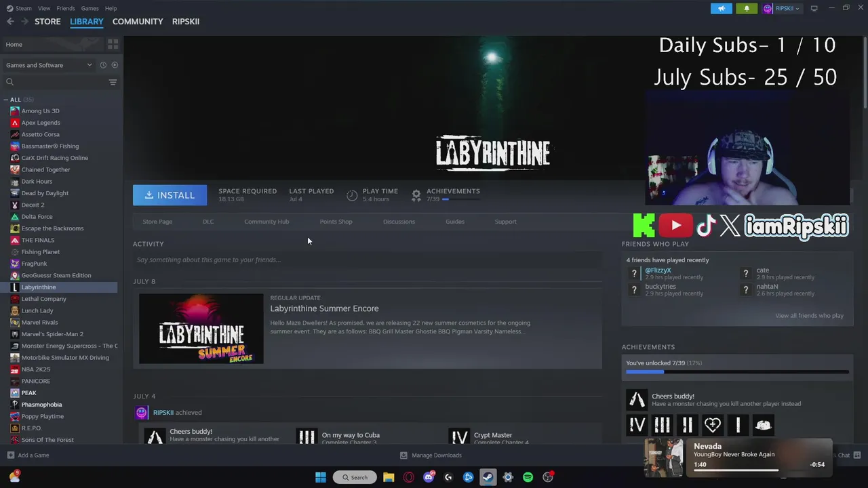Click Manage Downloads text
This screenshot has width=868, height=488.
(436, 455)
